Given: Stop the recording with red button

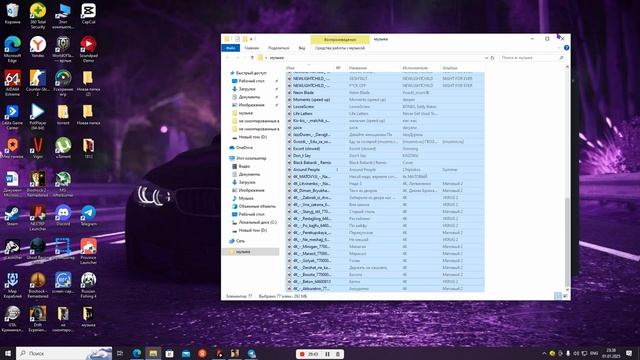Looking at the screenshot, I should 302,354.
